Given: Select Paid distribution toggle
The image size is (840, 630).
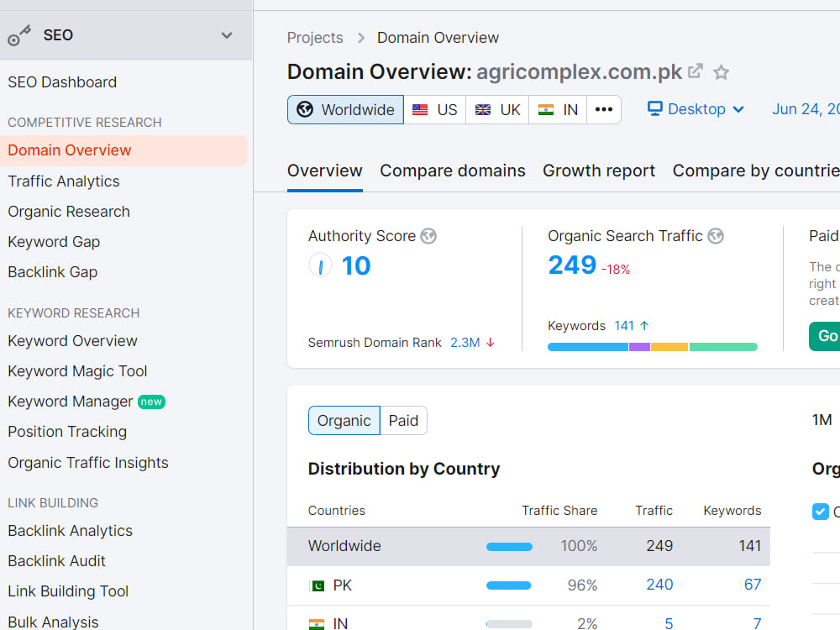Looking at the screenshot, I should [x=403, y=421].
